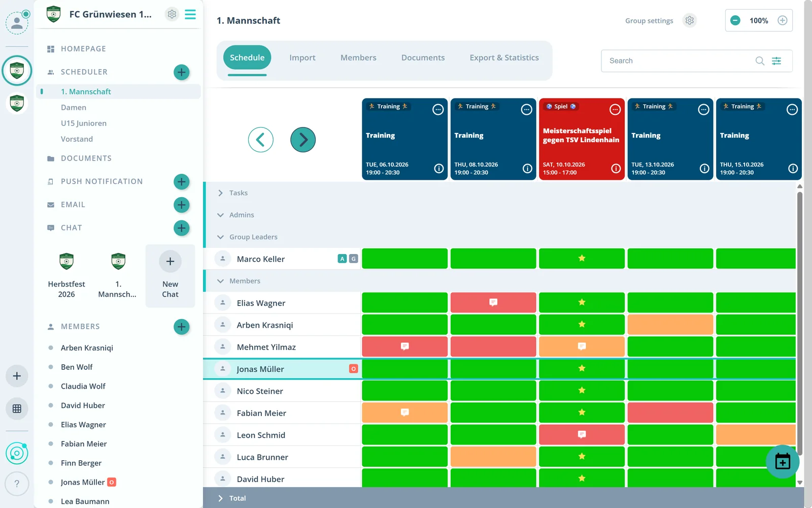Open search filter options icon
Image resolution: width=812 pixels, height=508 pixels.
[776, 61]
